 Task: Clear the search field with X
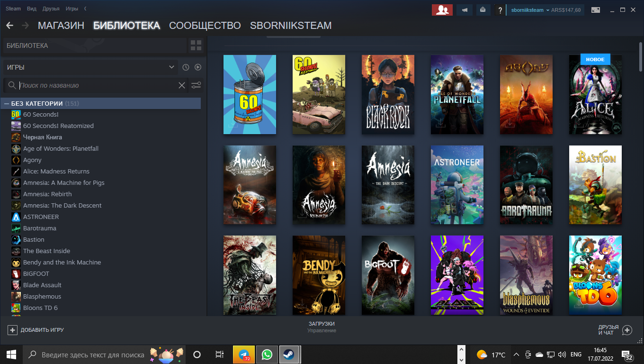pos(181,85)
